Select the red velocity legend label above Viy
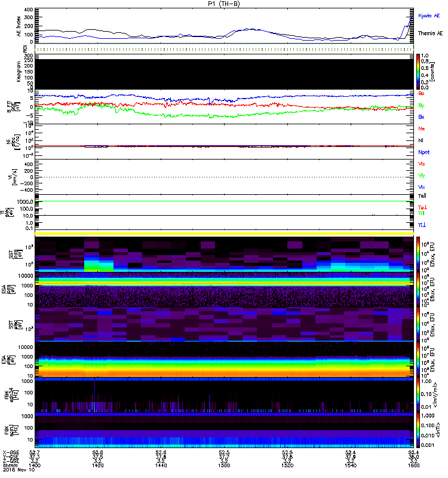 (422, 164)
